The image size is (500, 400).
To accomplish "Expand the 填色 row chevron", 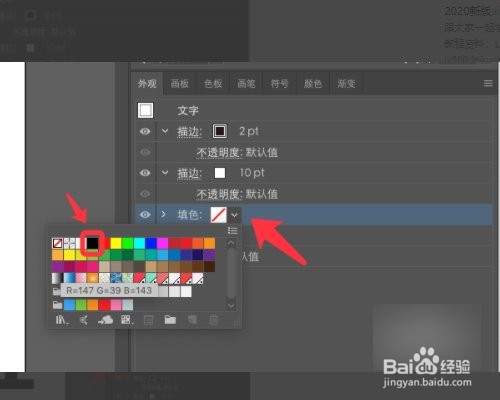I will 164,214.
